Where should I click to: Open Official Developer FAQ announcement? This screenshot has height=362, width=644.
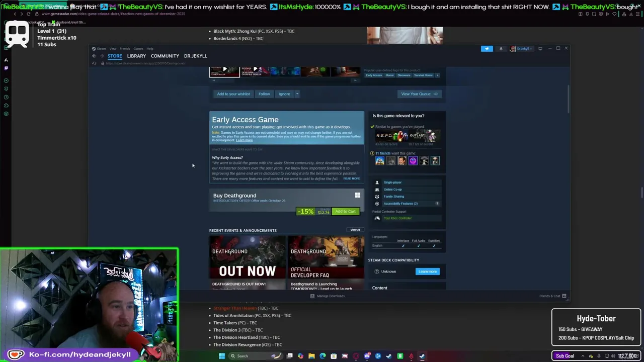tap(326, 263)
